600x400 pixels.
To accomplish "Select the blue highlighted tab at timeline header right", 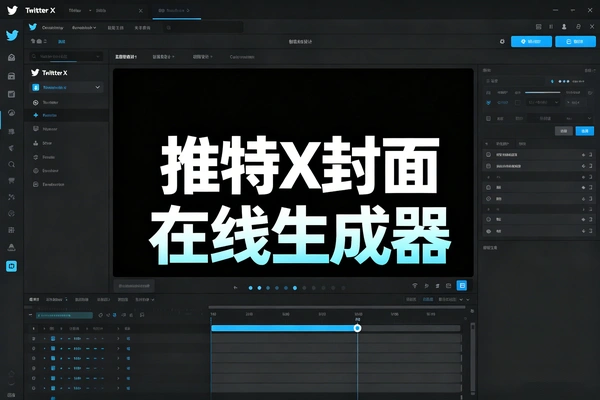I will tap(428, 299).
